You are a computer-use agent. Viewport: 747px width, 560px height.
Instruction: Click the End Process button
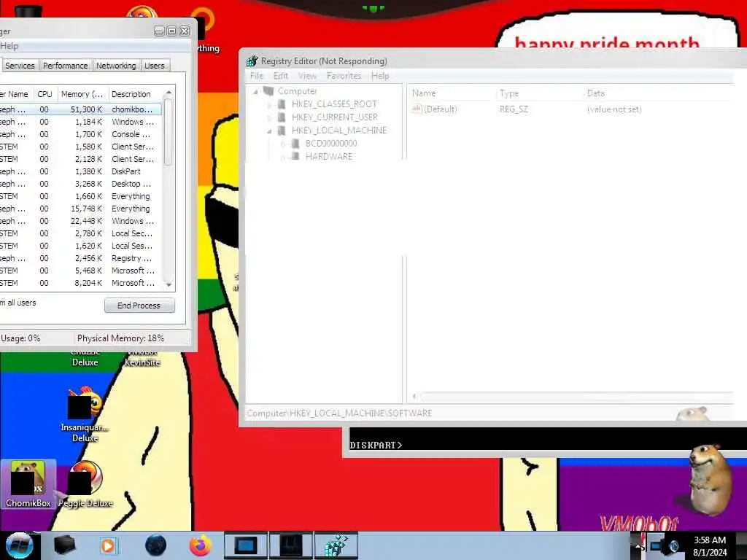click(139, 306)
